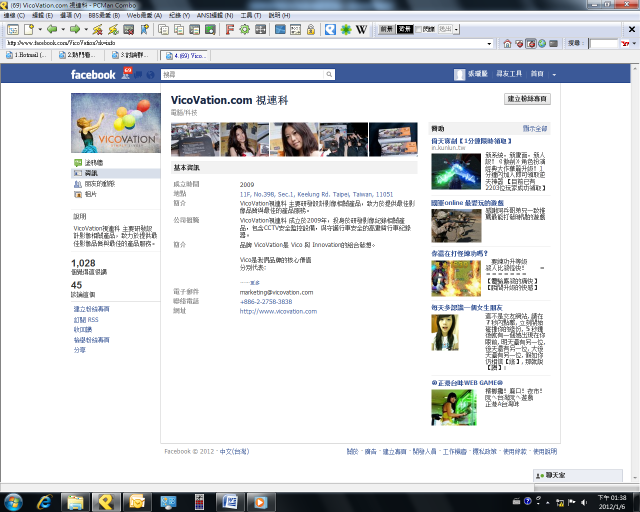The image size is (640, 512).
Task: Go forward with the green right arrow
Action: [x=75, y=29]
